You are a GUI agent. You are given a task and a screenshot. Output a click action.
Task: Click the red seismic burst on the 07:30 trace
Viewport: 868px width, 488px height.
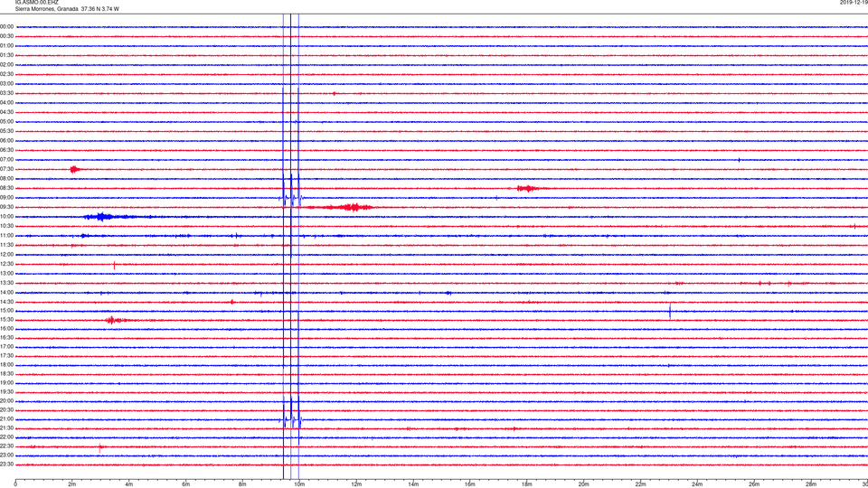[75, 169]
